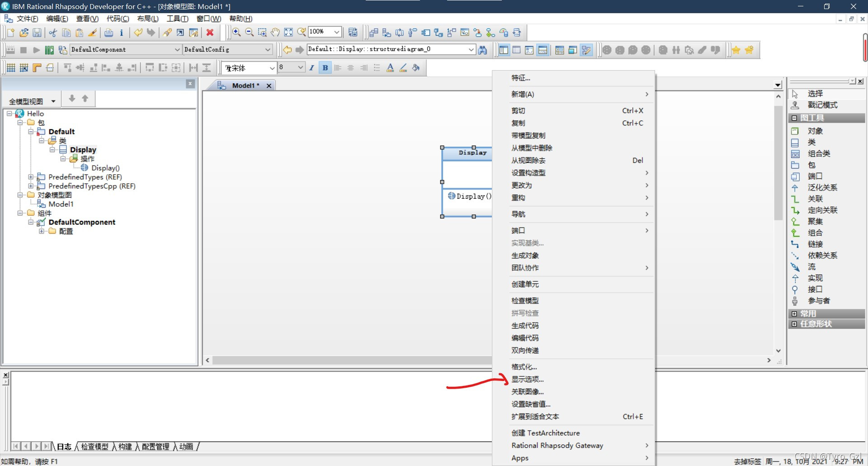The width and height of the screenshot is (868, 466).
Task: Switch to the 构建 output tab
Action: [x=125, y=447]
